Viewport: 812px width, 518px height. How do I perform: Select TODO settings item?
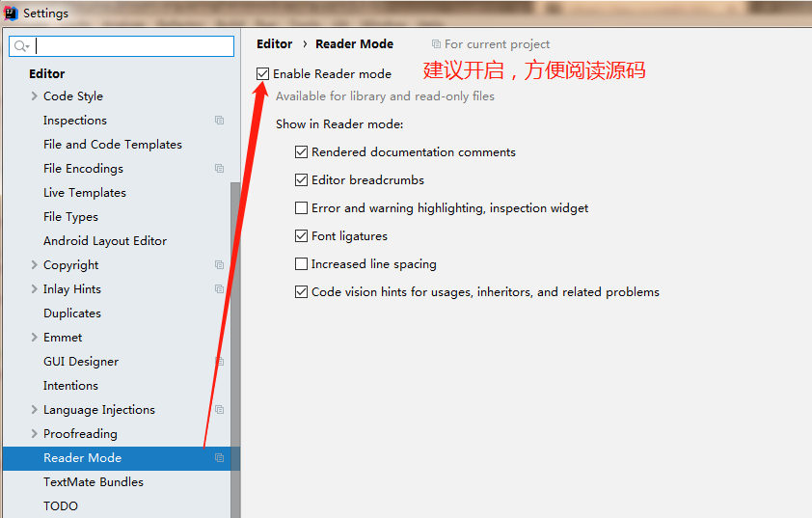[61, 506]
